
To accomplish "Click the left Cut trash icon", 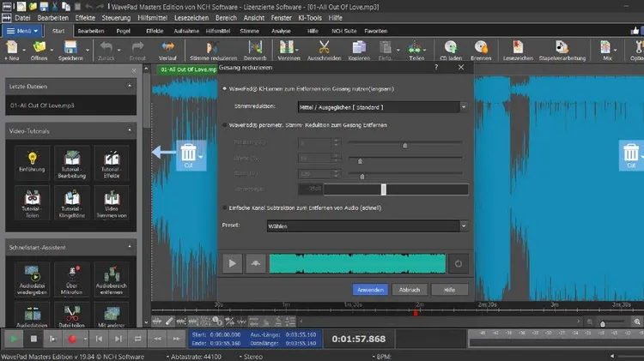I will pyautogui.click(x=187, y=154).
